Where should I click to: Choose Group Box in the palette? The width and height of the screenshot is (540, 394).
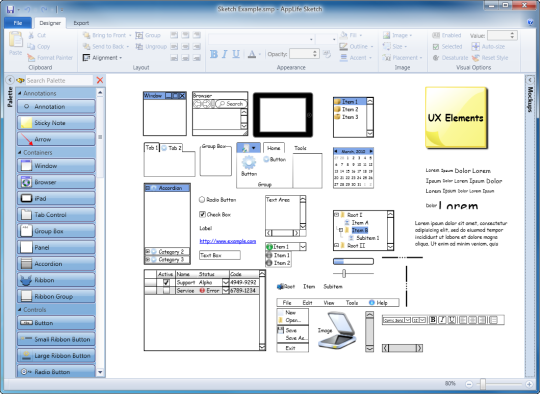56,231
